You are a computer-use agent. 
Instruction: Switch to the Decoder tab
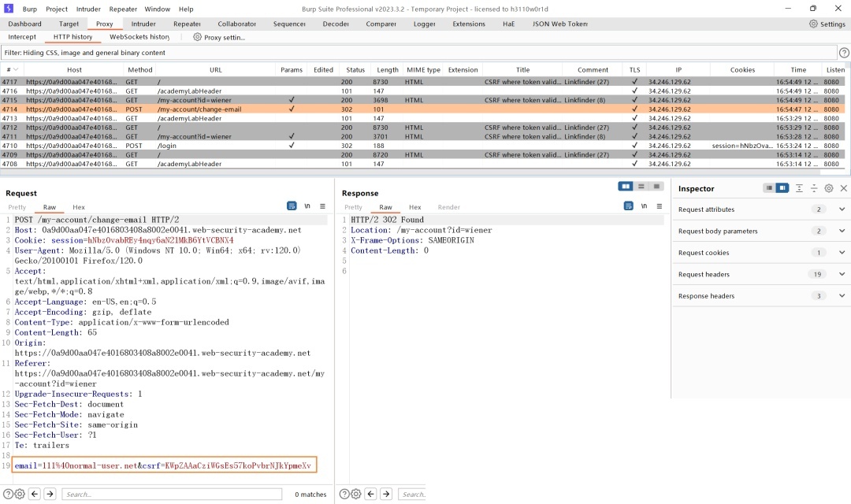(336, 24)
